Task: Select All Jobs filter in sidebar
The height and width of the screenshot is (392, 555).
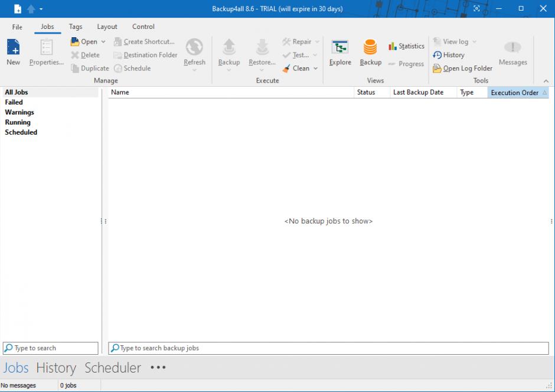Action: pos(50,92)
